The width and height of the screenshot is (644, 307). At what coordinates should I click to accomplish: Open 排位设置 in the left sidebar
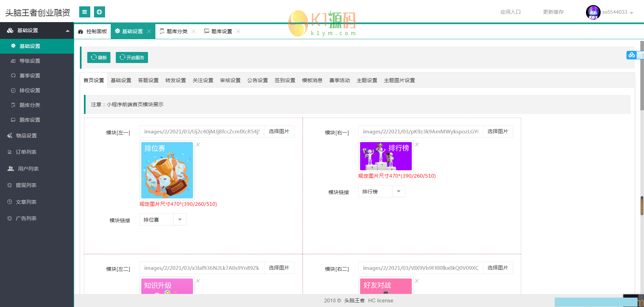click(29, 90)
